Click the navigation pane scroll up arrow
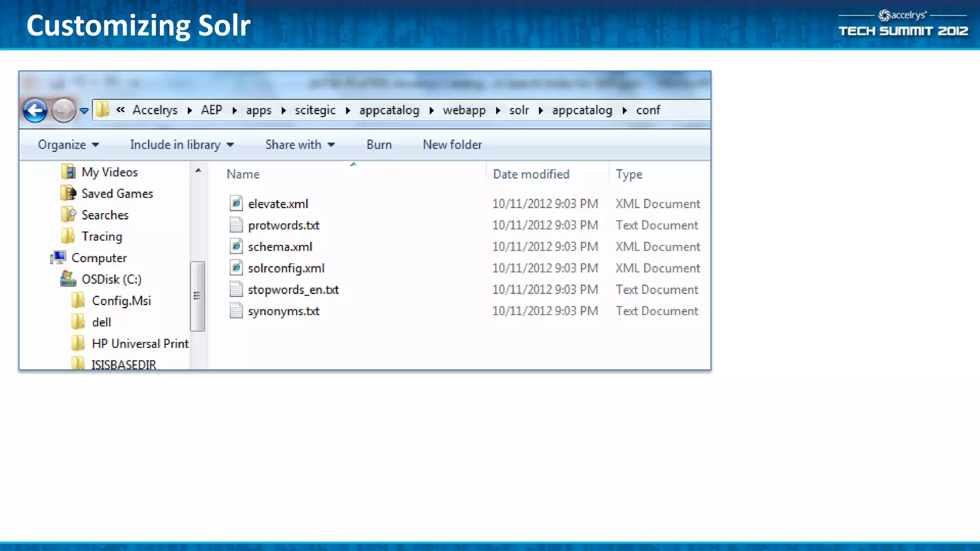The width and height of the screenshot is (980, 551). [x=198, y=171]
